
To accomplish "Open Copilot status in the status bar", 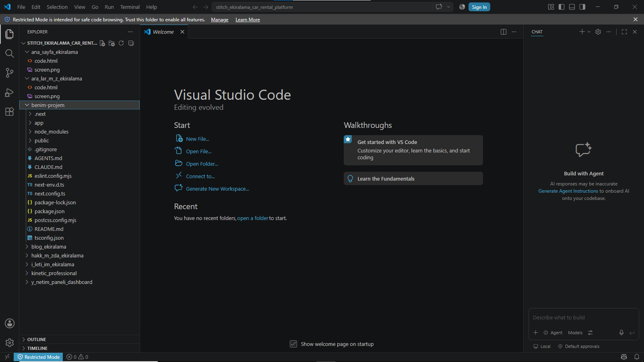I will [x=624, y=357].
